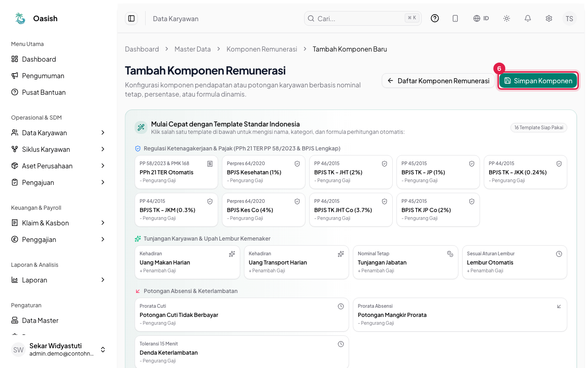Open the notifications bell
Viewport: 588px width, 368px height.
528,18
